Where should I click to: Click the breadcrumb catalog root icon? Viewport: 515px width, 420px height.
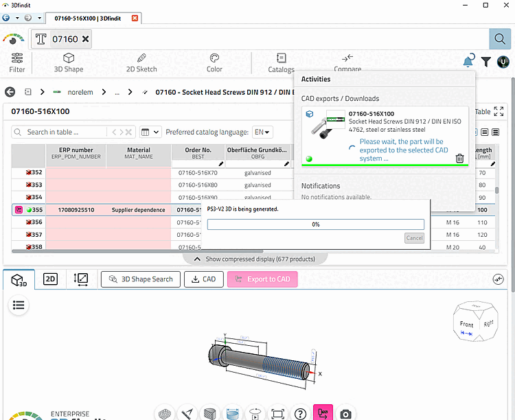(28, 92)
